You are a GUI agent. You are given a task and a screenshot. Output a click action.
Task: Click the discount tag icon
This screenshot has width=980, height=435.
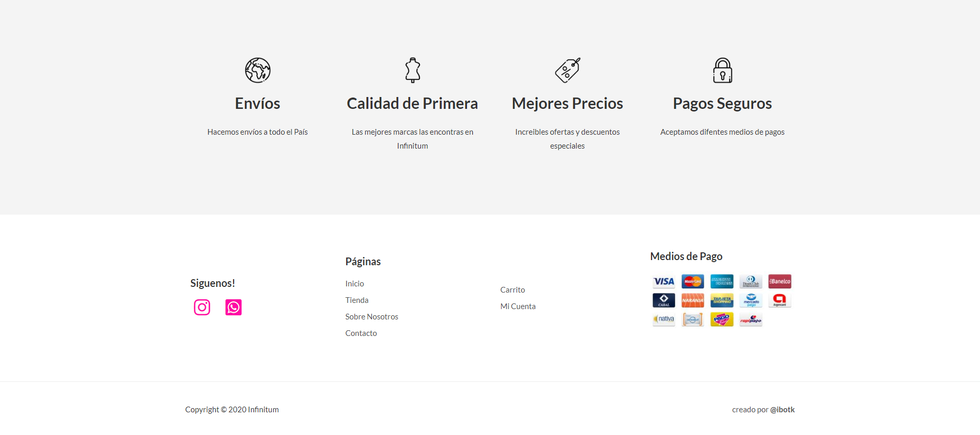(567, 70)
